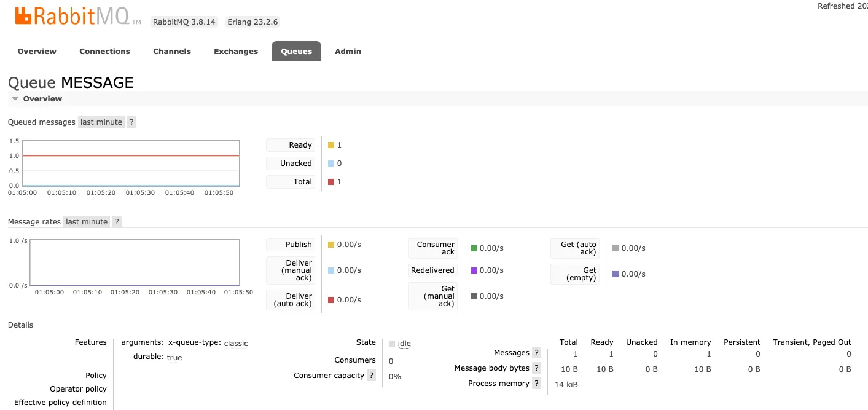Open the Admin tab
Viewport: 868px width, 410px height.
348,51
